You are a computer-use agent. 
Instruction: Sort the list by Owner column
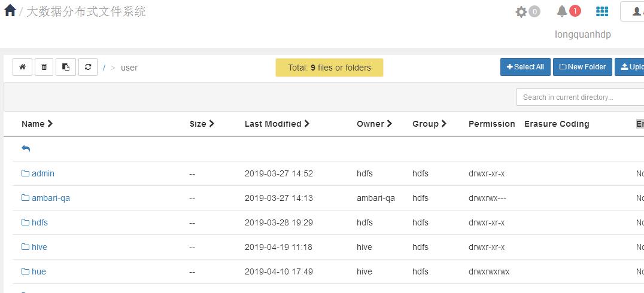click(x=374, y=124)
